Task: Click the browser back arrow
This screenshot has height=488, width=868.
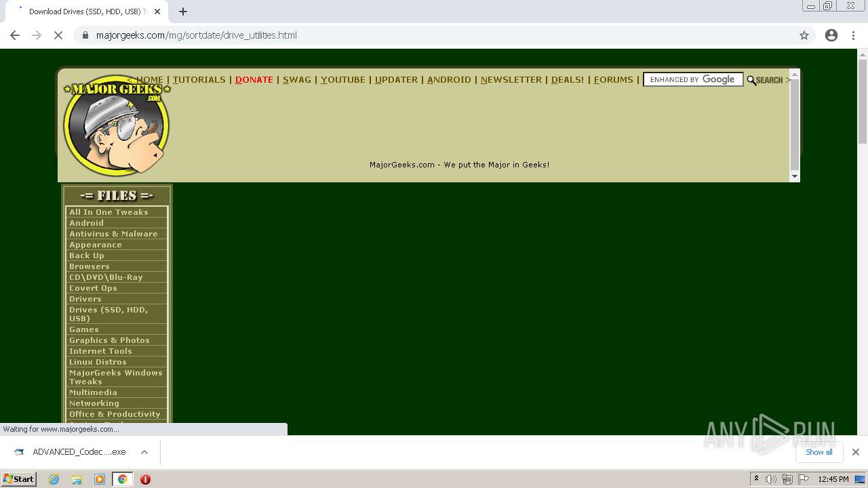Action: click(x=15, y=35)
